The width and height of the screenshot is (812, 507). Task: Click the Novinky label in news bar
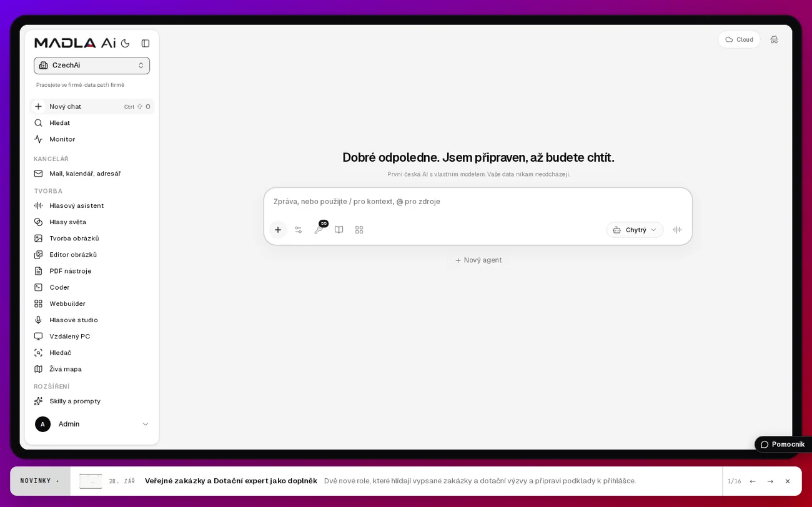[x=40, y=481]
